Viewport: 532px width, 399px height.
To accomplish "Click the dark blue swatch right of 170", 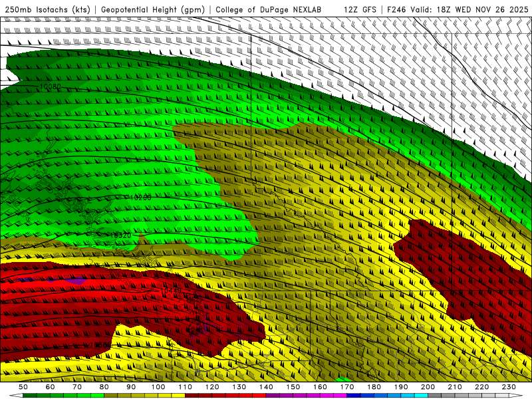I will pos(354,396).
